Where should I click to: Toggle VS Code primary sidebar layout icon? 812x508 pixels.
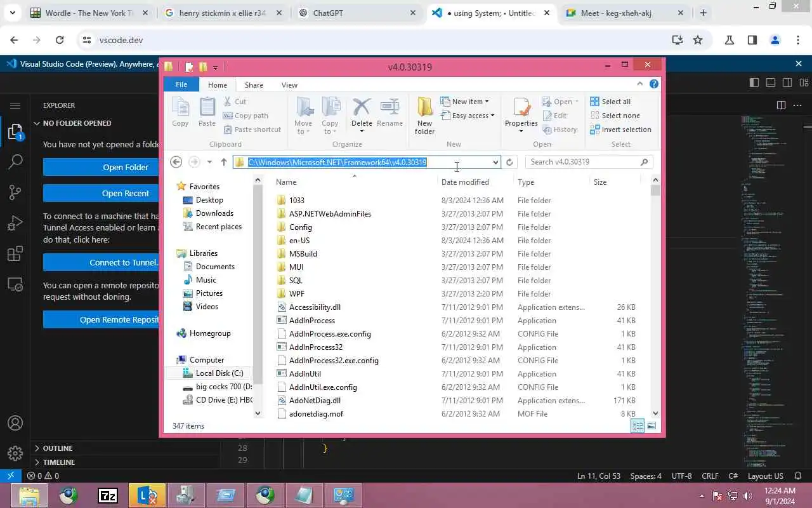point(754,83)
